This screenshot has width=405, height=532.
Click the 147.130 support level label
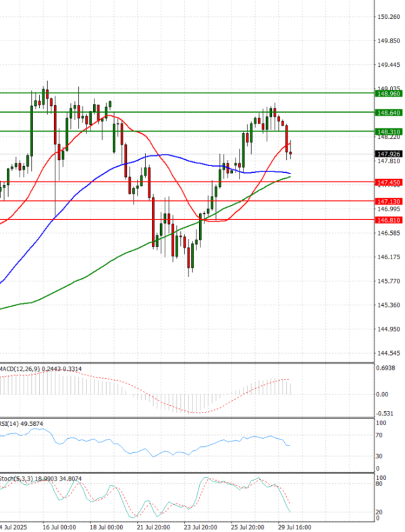(x=388, y=202)
